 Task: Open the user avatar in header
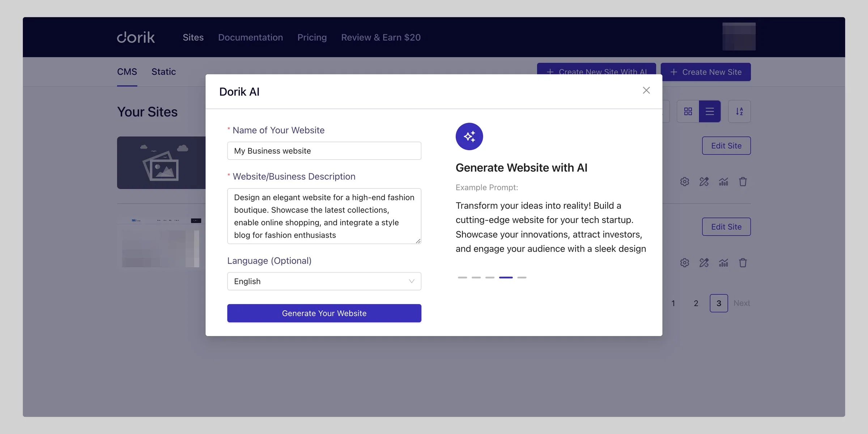739,37
